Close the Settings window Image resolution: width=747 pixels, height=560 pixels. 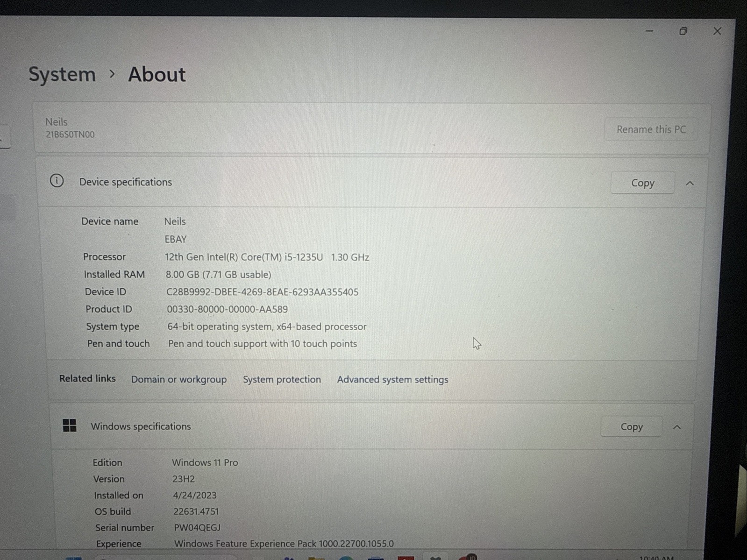[717, 31]
